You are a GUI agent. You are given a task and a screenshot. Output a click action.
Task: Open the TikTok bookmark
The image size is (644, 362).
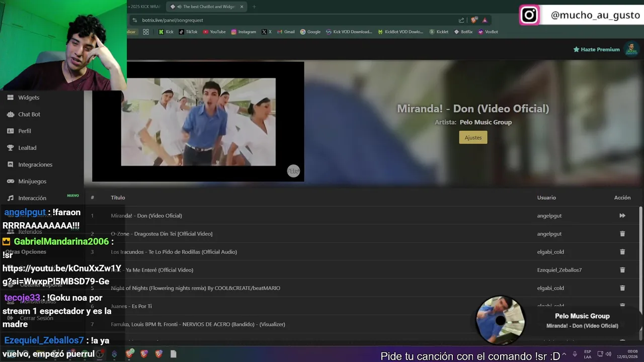pyautogui.click(x=188, y=32)
